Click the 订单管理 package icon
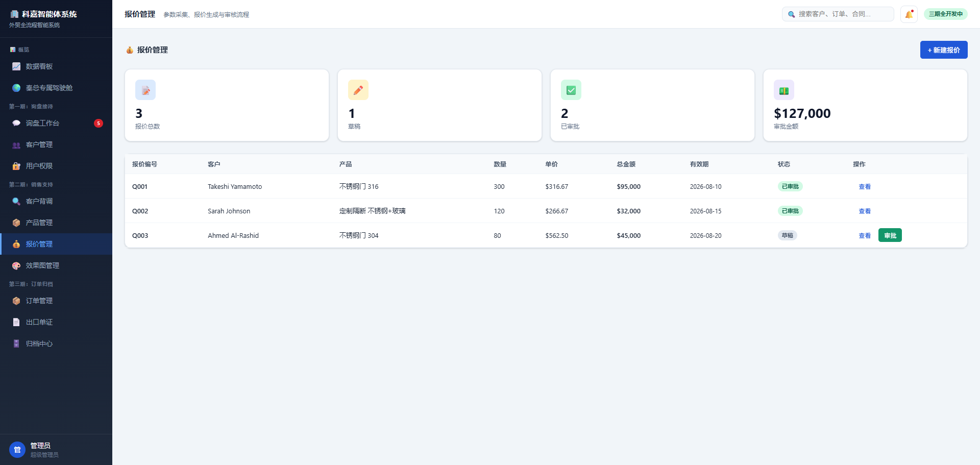The image size is (980, 465). [16, 301]
